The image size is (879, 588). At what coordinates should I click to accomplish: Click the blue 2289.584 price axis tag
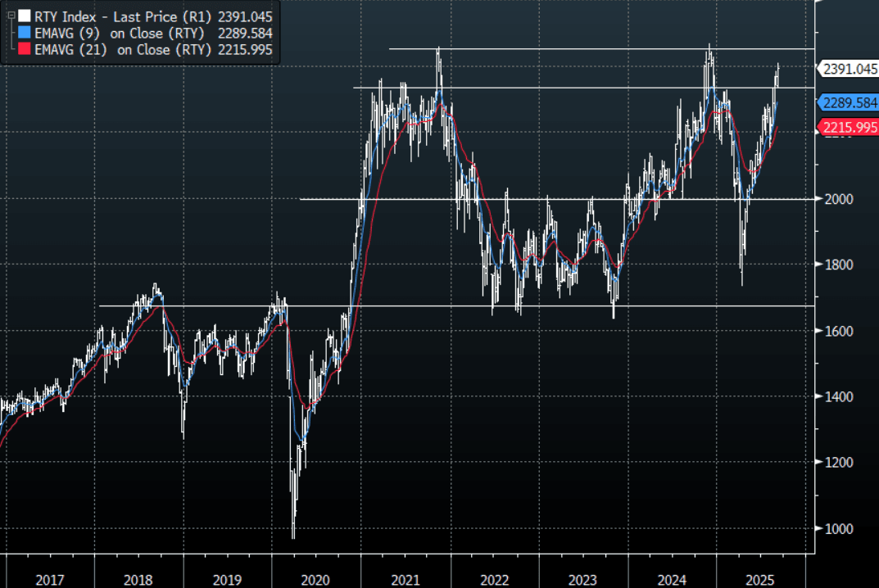tap(850, 102)
